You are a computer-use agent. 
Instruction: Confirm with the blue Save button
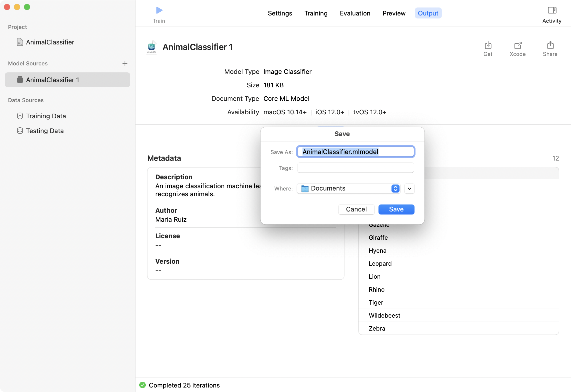396,209
